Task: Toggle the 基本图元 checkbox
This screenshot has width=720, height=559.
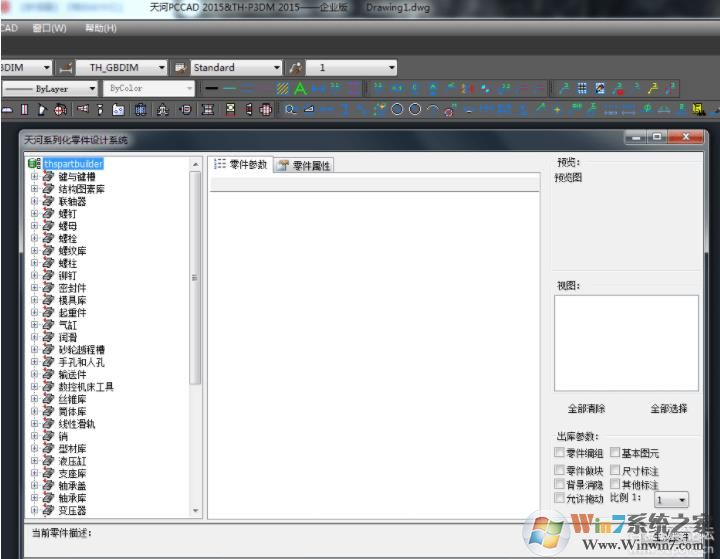Action: [x=615, y=452]
